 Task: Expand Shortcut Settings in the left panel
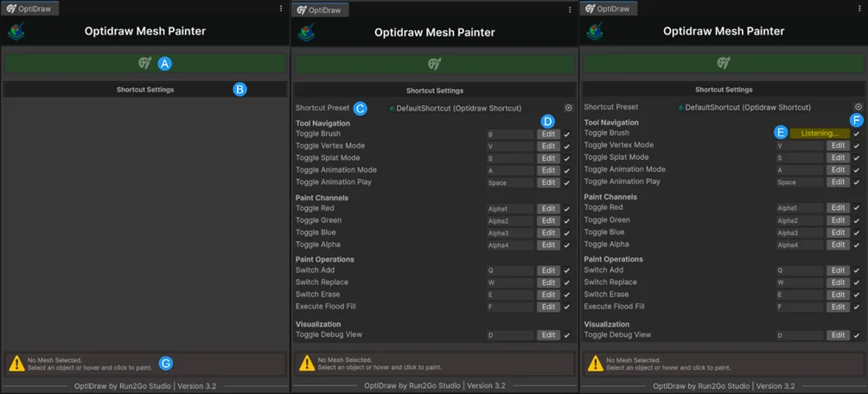[145, 90]
